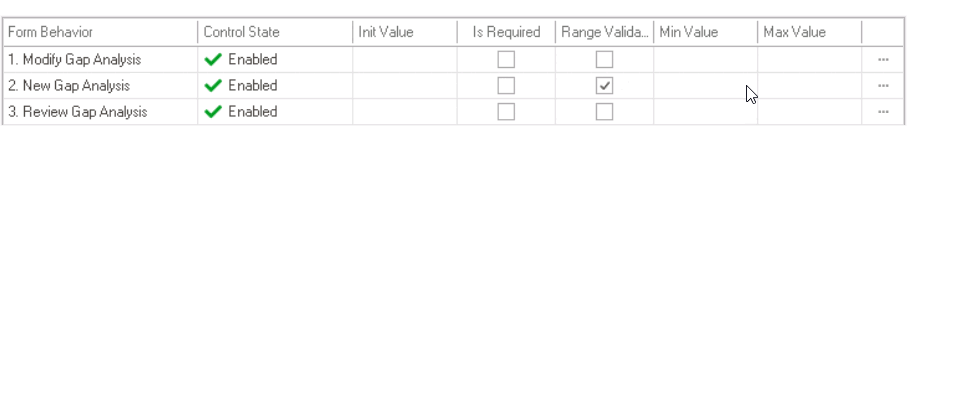Click Init Value cell for Modify Gap Analysis

[404, 60]
